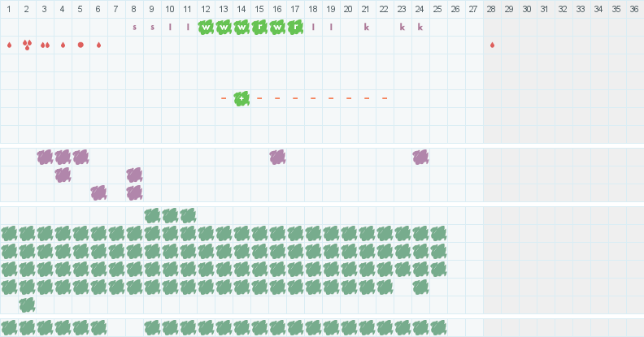
Task: Select the orange minus sign on day 22
Action: click(385, 98)
